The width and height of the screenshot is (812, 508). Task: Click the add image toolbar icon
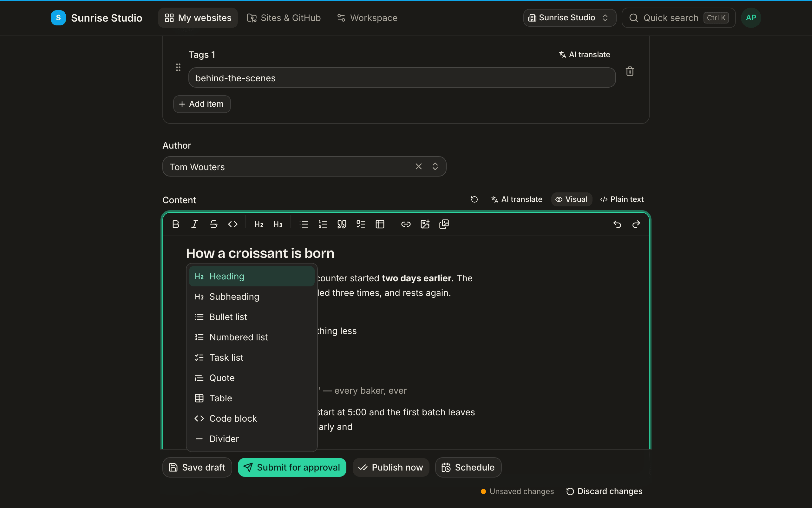(x=425, y=224)
